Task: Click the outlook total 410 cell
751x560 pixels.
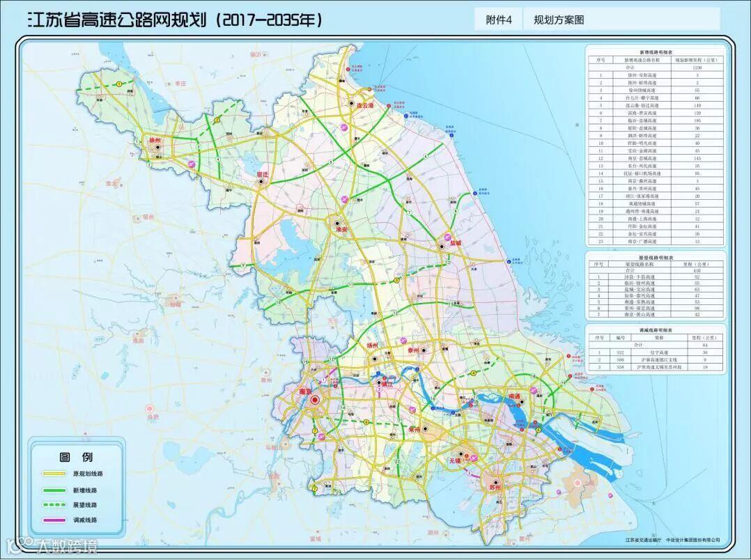Action: point(697,271)
